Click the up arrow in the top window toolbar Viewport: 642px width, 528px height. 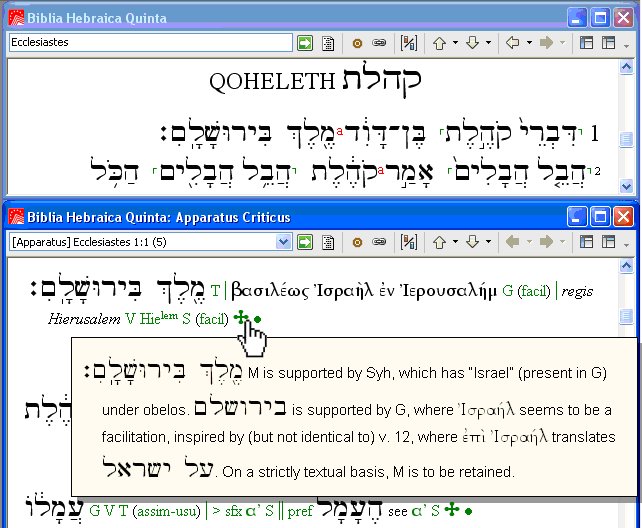tap(439, 43)
